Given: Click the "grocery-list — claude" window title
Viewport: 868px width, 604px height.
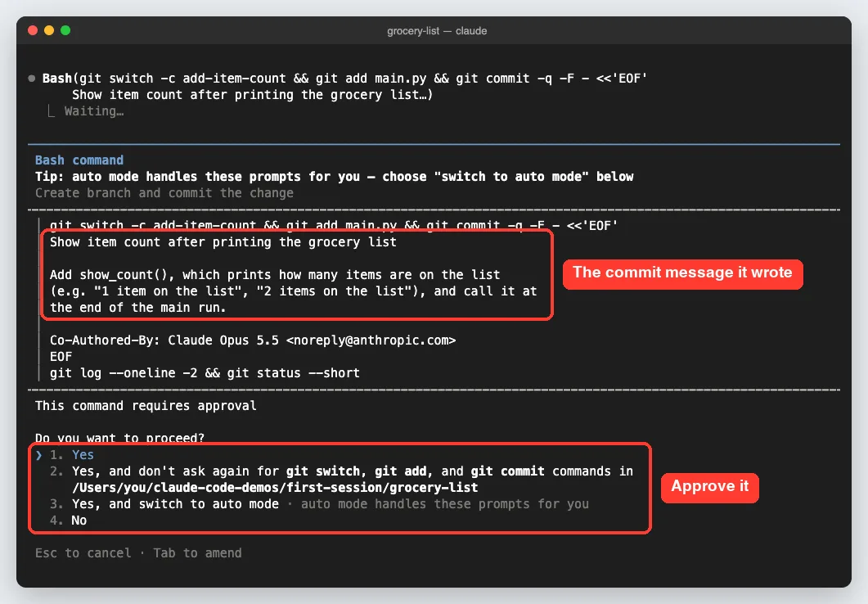Looking at the screenshot, I should click(437, 31).
